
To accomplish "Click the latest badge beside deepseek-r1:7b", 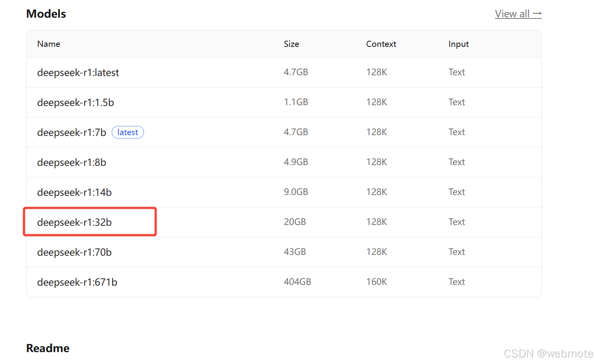I will coord(128,132).
